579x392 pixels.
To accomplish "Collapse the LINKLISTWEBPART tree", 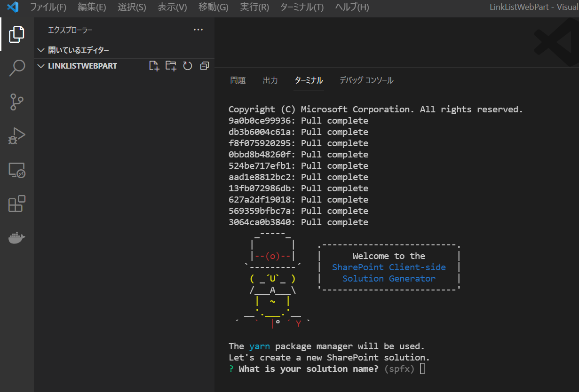I will 41,66.
